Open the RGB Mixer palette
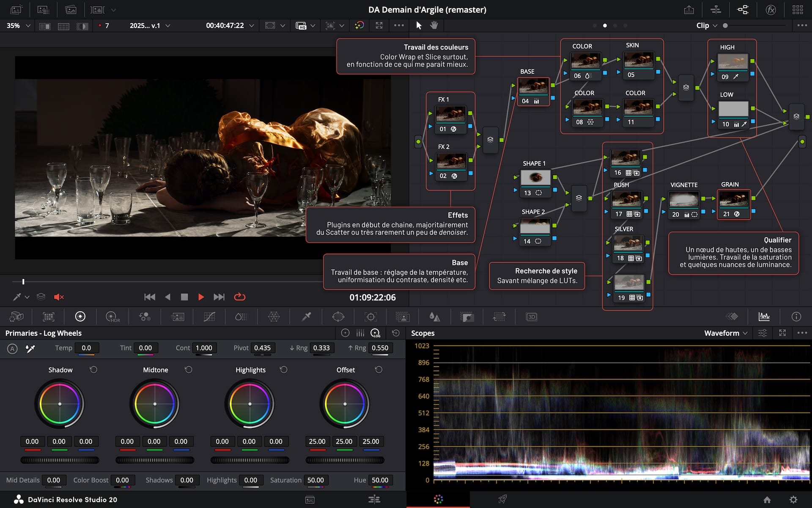 (x=145, y=317)
